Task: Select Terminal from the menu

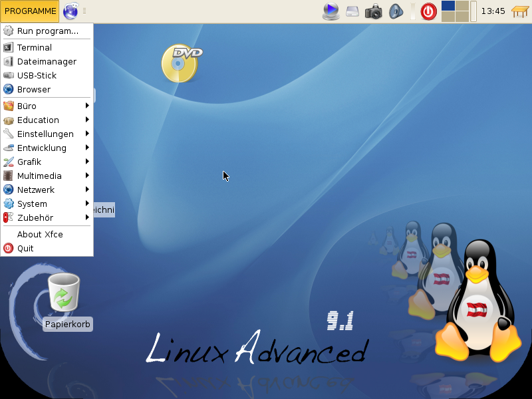Action: coord(35,47)
